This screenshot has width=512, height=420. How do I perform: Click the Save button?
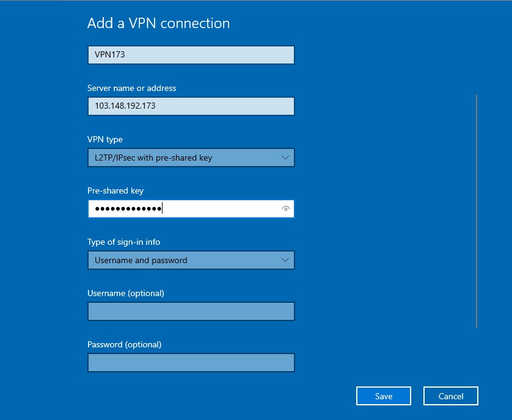click(x=384, y=396)
